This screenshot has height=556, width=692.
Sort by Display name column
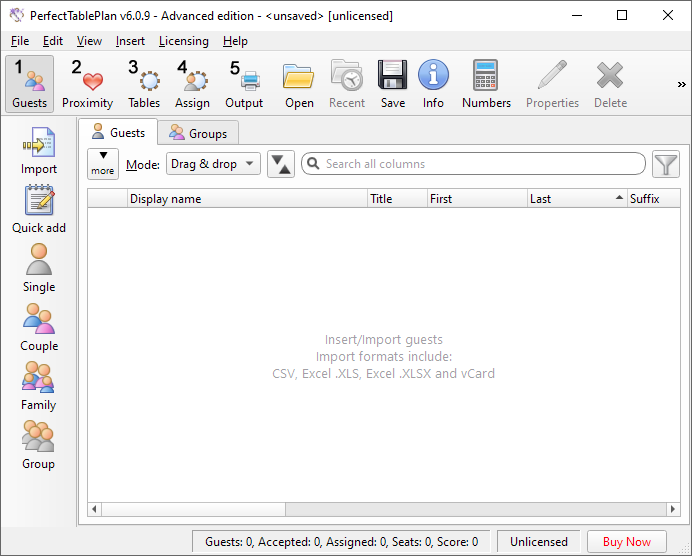click(x=247, y=199)
